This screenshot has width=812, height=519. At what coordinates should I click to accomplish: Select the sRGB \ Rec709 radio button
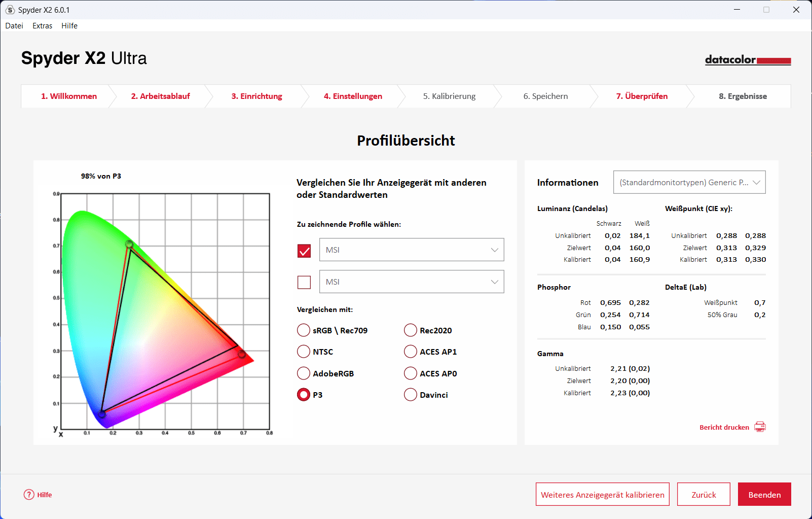(x=304, y=330)
